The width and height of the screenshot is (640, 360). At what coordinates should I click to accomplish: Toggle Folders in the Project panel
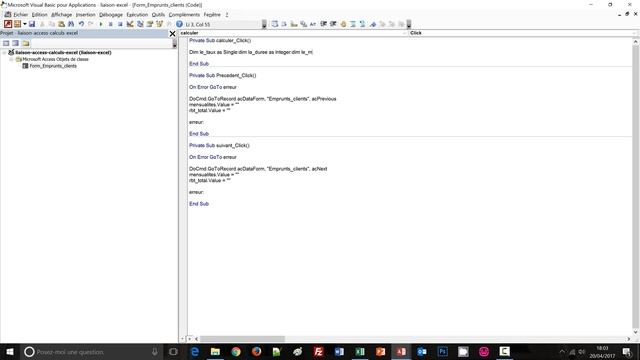(x=26, y=43)
